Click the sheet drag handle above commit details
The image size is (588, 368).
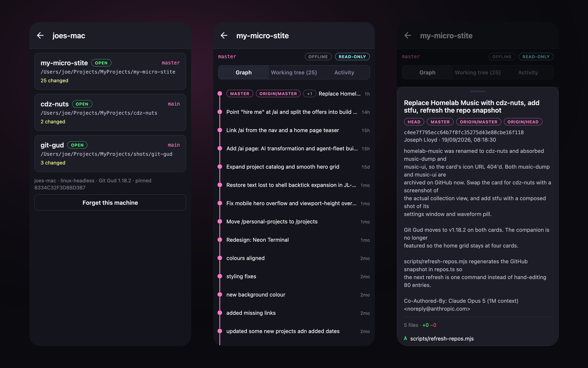point(478,91)
